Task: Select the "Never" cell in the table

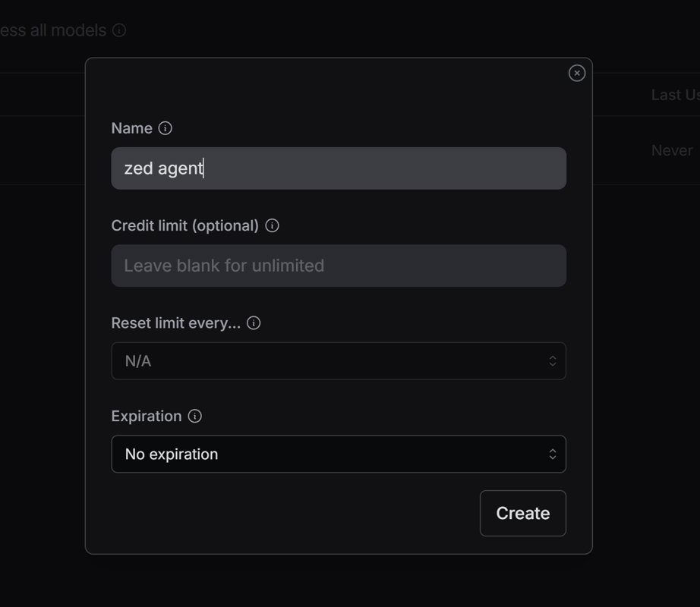Action: pyautogui.click(x=671, y=150)
